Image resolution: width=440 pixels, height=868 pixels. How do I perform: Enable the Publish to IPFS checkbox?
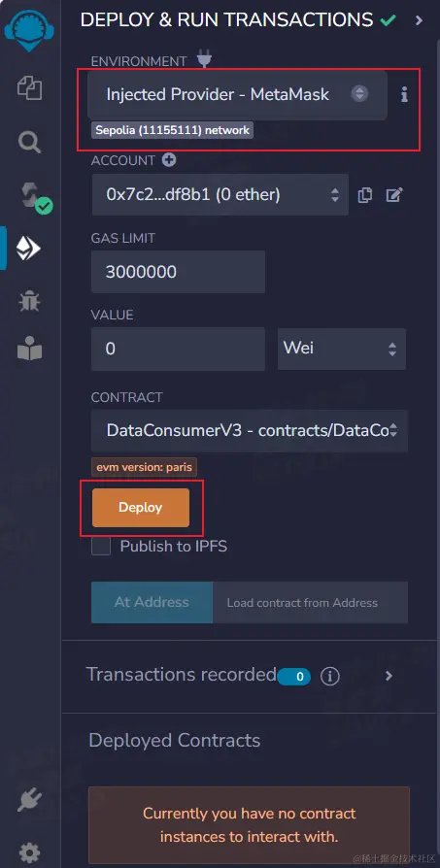[x=101, y=547]
